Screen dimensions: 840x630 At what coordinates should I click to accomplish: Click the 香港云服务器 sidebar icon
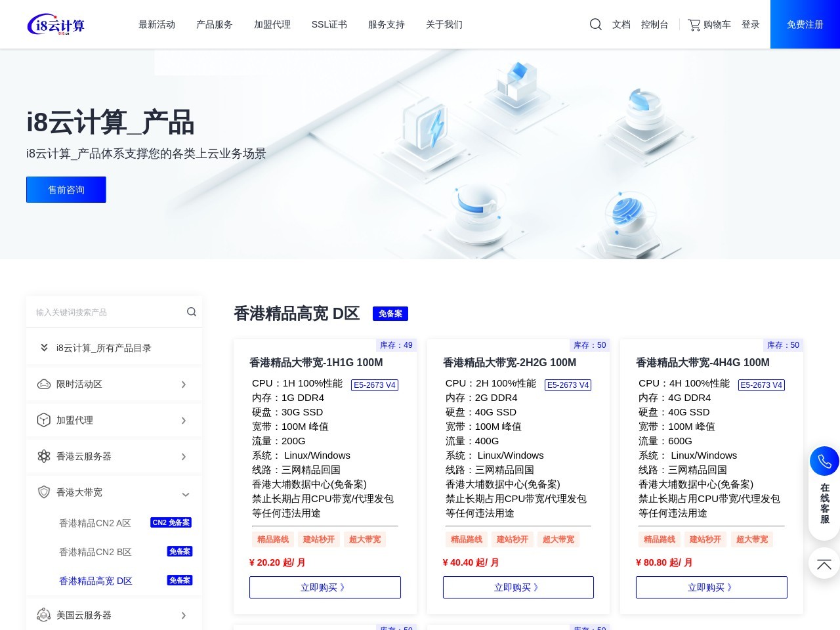tap(43, 456)
